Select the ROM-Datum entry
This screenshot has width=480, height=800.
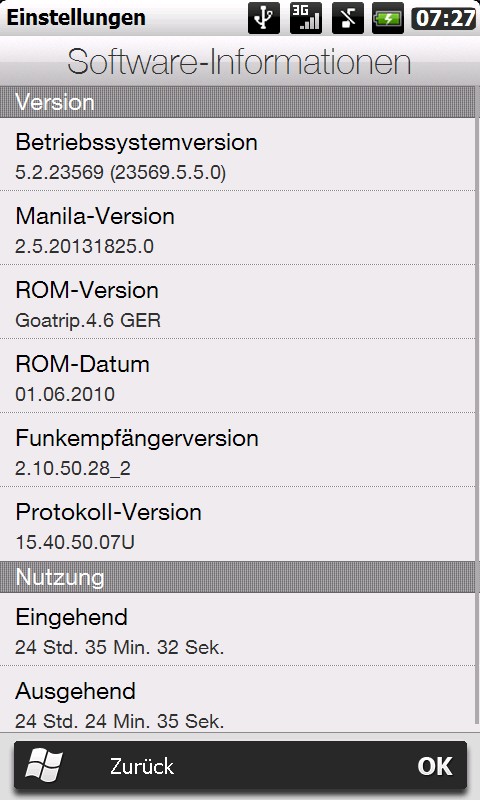238,376
